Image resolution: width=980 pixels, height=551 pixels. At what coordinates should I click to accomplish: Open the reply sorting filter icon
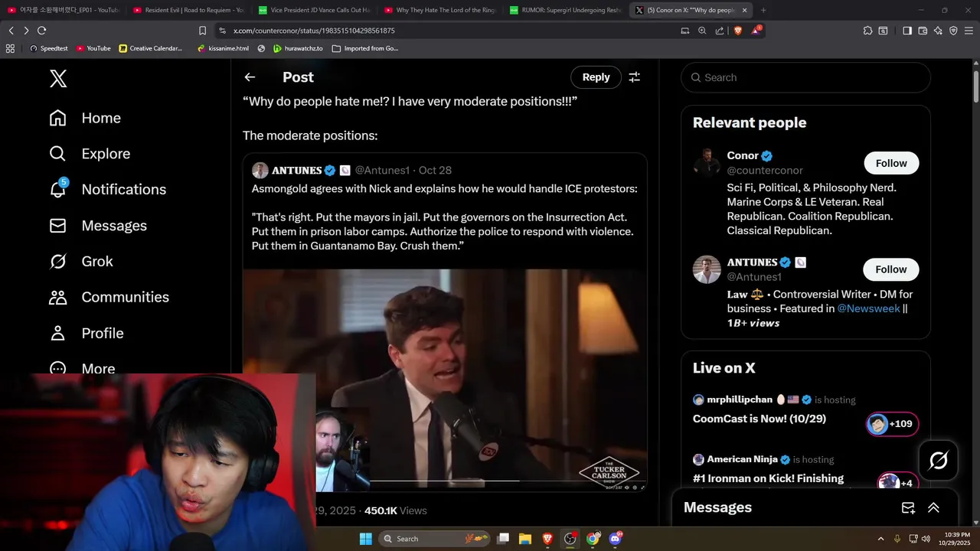634,77
